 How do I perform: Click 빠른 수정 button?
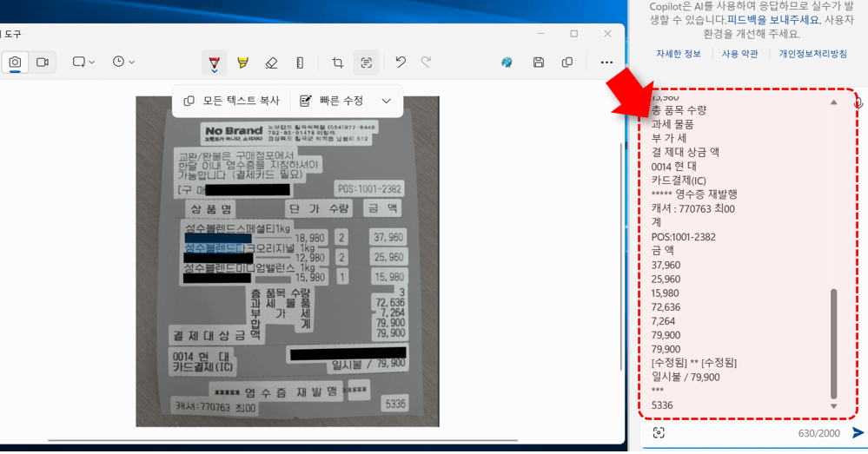point(332,101)
